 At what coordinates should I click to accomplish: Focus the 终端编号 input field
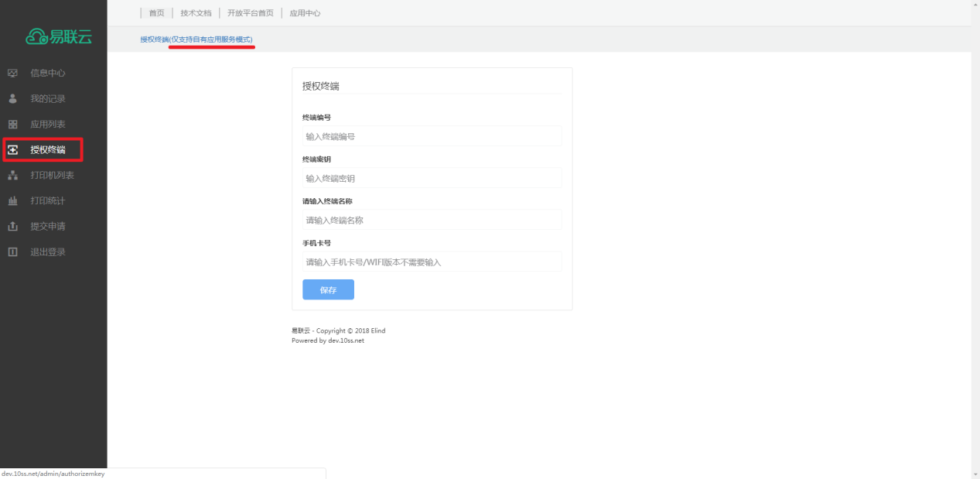[432, 136]
